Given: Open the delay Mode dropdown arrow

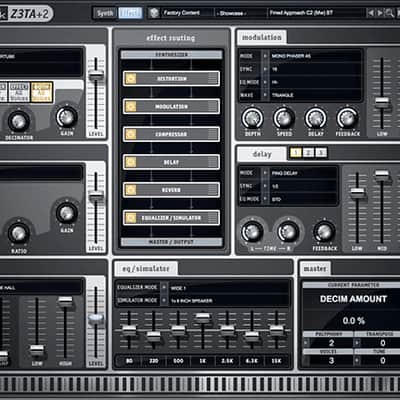Looking at the screenshot, I should point(265,173).
